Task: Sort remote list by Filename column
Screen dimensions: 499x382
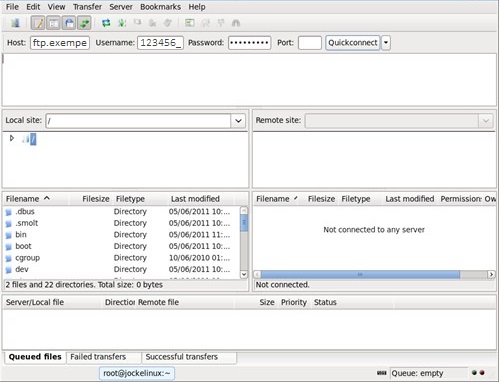Action: [x=278, y=199]
